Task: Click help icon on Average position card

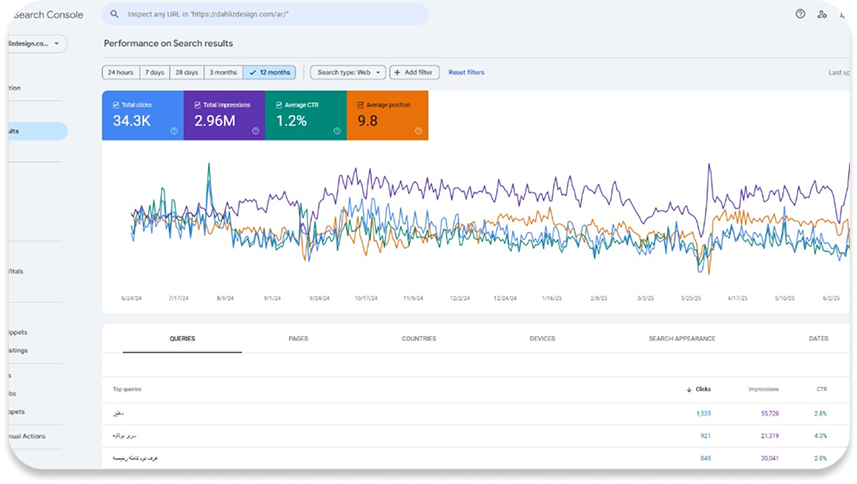Action: coord(419,131)
